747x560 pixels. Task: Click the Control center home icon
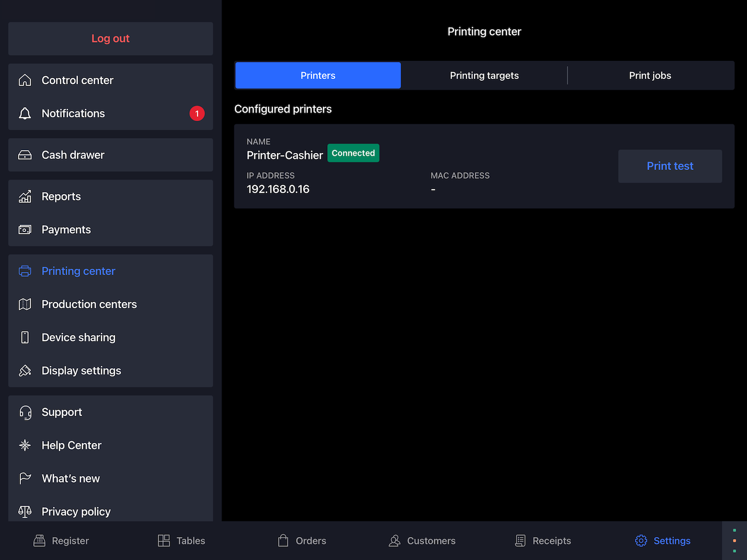[25, 80]
